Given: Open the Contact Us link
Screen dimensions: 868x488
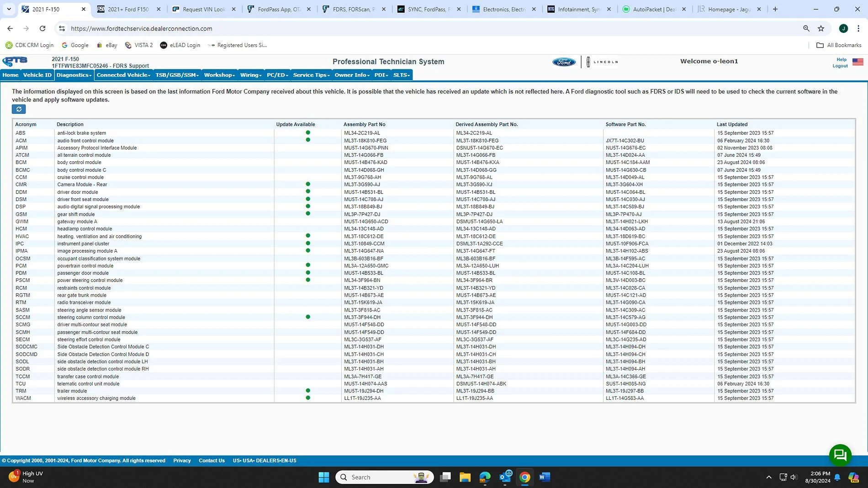Looking at the screenshot, I should pyautogui.click(x=211, y=460).
